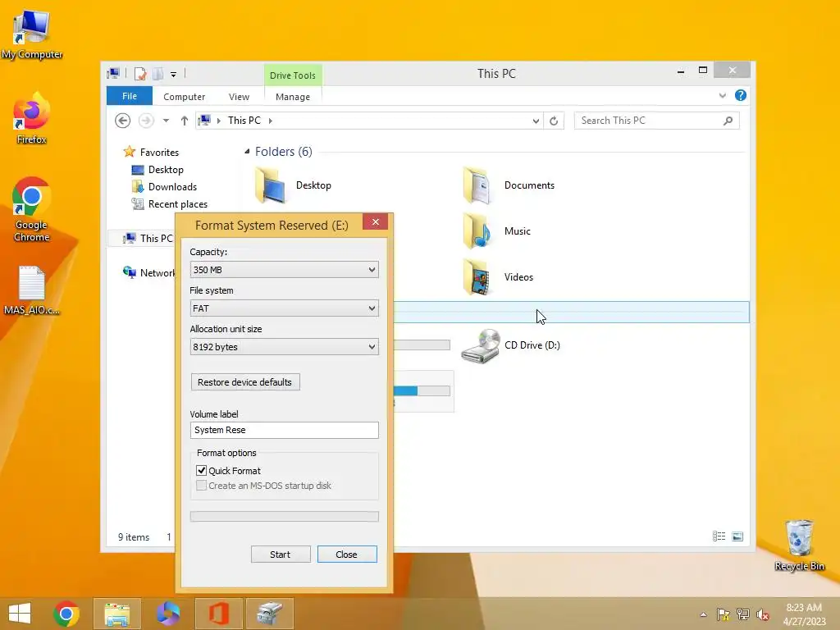Launch Firefox from the desktop
840x630 pixels.
(x=31, y=118)
